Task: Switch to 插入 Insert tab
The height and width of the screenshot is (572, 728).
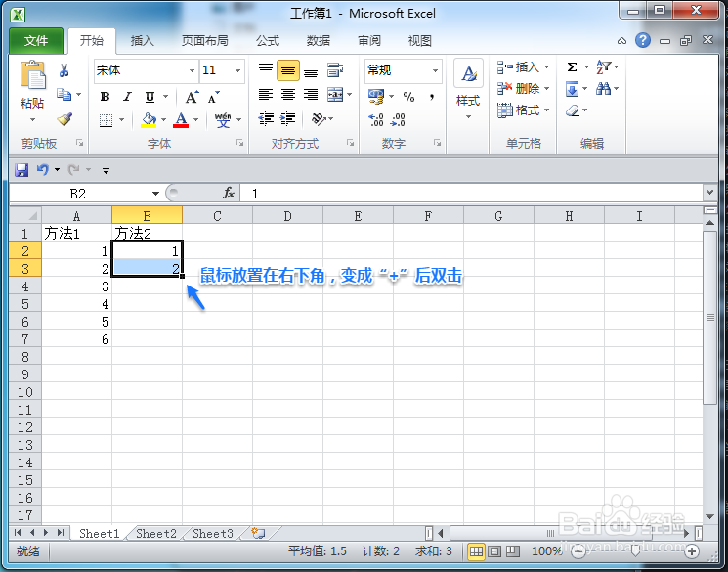Action: click(142, 41)
